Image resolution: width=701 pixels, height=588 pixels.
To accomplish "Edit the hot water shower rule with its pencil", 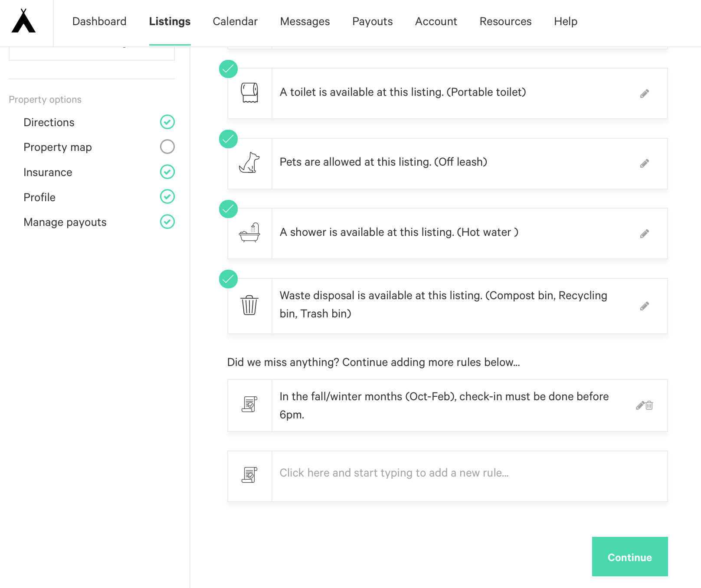I will pyautogui.click(x=645, y=234).
